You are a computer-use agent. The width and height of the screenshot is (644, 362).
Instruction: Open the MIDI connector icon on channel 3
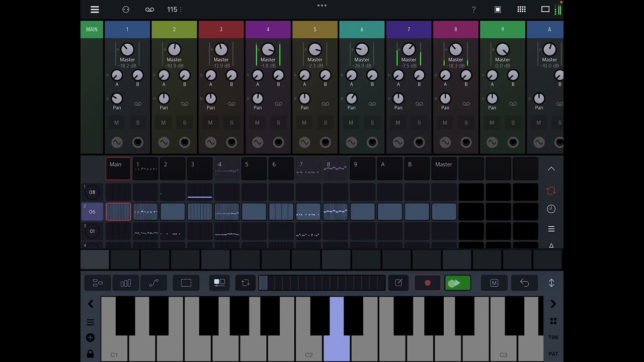pos(231,143)
